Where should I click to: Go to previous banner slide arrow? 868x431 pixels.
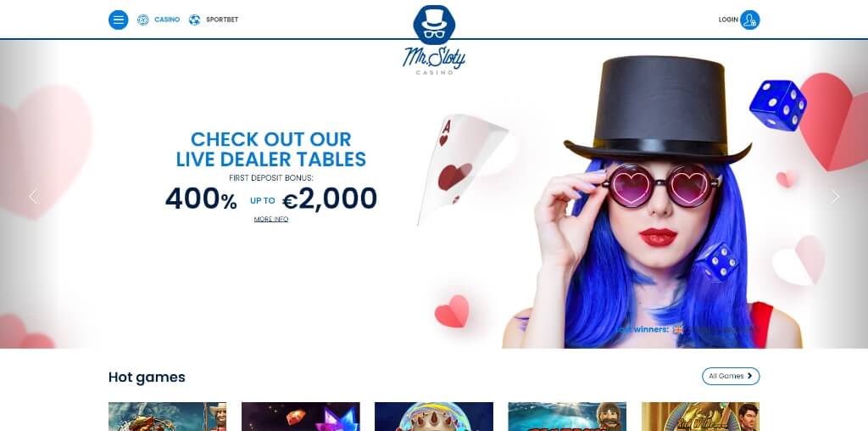coord(34,196)
